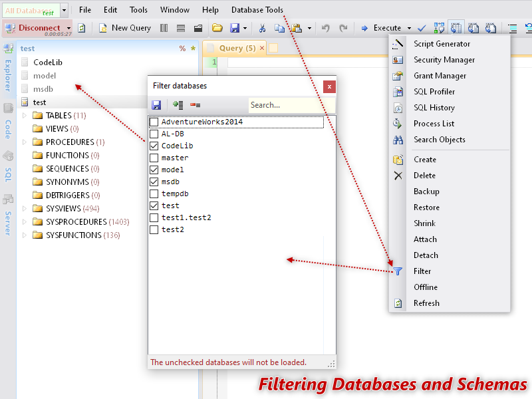Check all databases with green plus icon
This screenshot has height=399, width=532.
pyautogui.click(x=178, y=105)
